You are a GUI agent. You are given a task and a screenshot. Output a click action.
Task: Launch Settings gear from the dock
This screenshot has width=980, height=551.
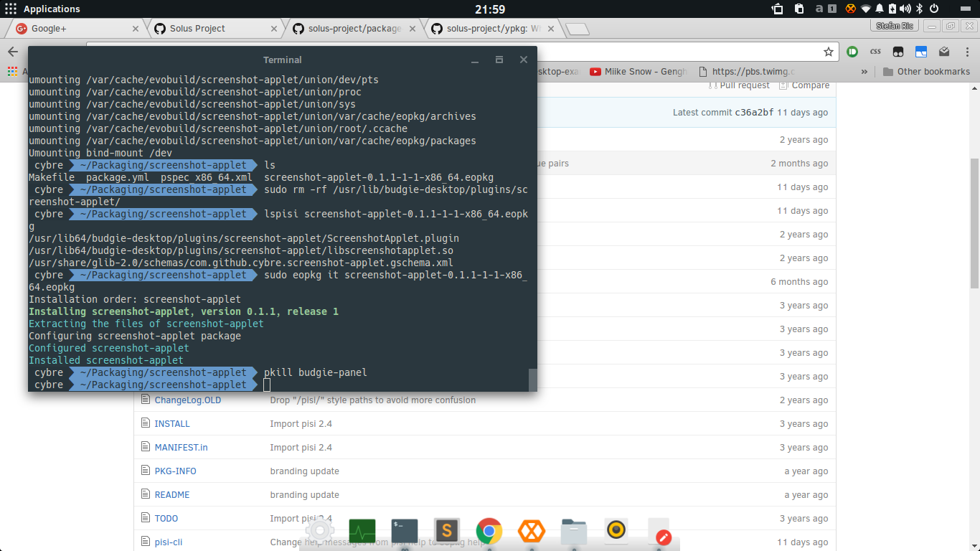[319, 532]
